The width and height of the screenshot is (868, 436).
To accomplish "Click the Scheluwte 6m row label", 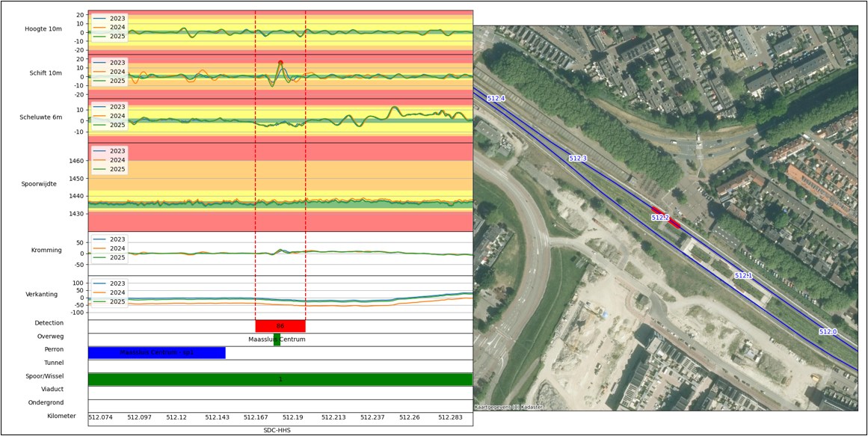I will 40,117.
